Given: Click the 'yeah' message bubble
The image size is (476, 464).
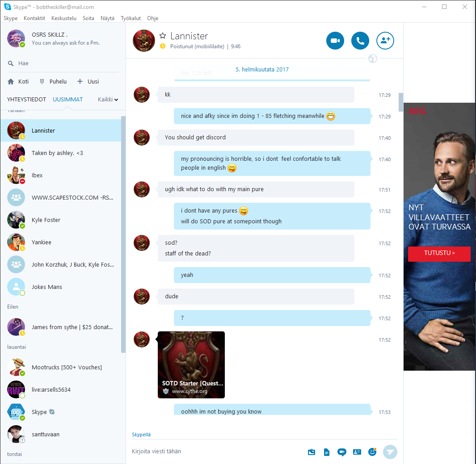Looking at the screenshot, I should (x=272, y=275).
